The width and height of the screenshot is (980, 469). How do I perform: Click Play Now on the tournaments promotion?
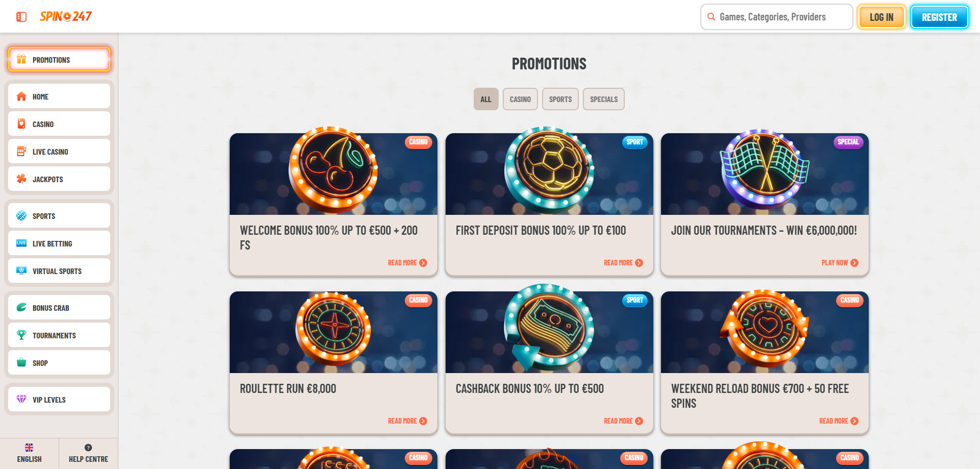point(840,263)
